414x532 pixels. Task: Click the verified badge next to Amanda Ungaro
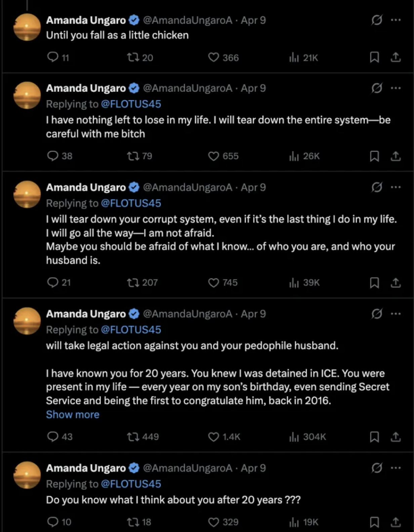(134, 20)
